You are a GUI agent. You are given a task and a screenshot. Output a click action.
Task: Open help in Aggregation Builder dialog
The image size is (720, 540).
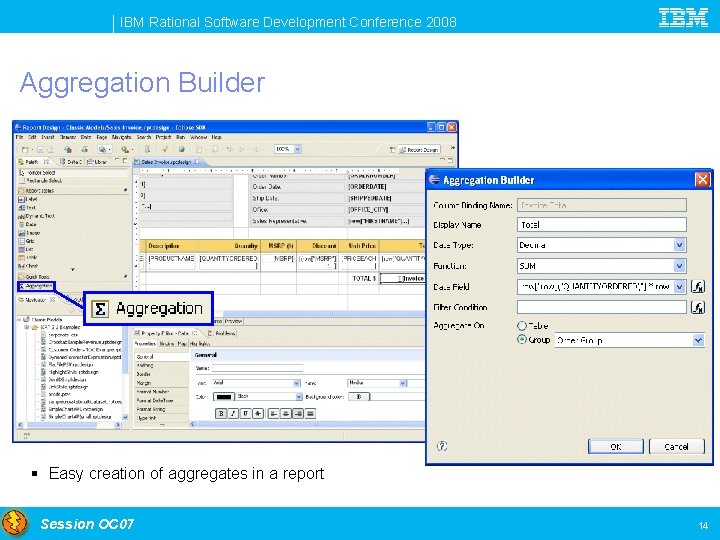click(442, 446)
